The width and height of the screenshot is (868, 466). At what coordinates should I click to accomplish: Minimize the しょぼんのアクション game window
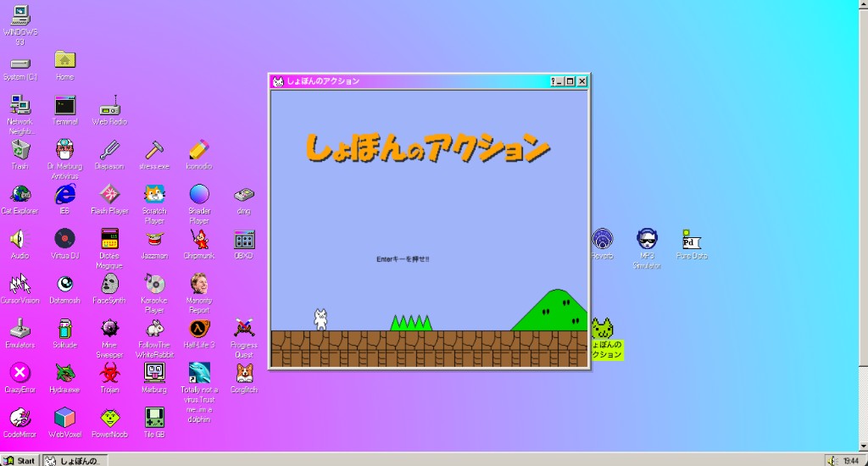click(x=559, y=81)
